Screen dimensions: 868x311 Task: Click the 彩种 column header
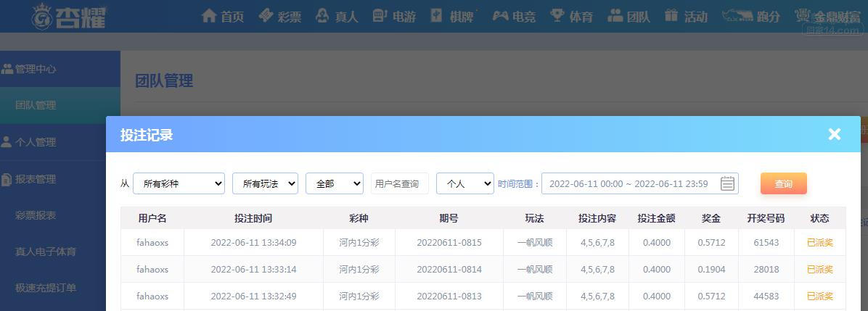click(359, 218)
